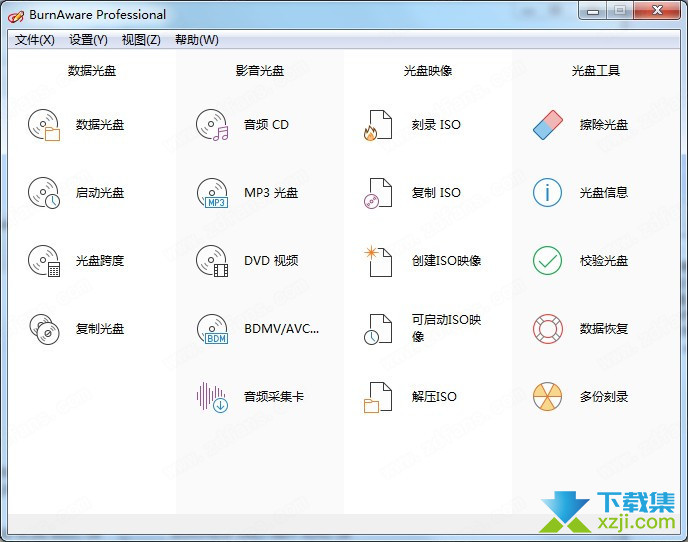Open the 设置(Y) menu

pyautogui.click(x=88, y=40)
